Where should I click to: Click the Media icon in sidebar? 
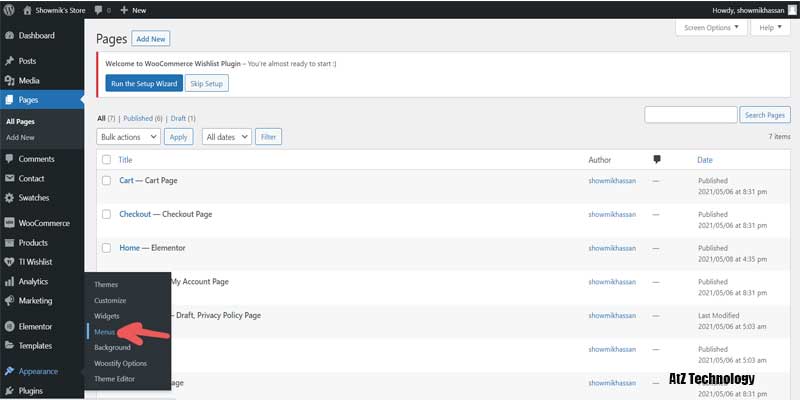pos(9,80)
